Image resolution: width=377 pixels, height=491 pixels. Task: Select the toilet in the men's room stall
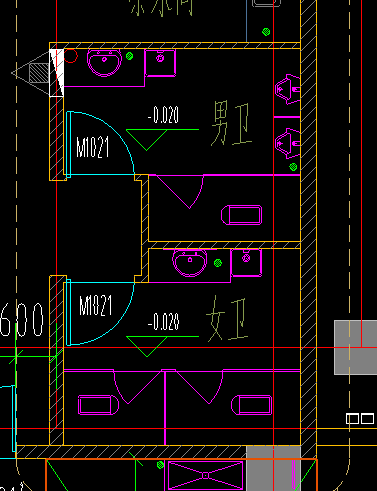coord(242,215)
